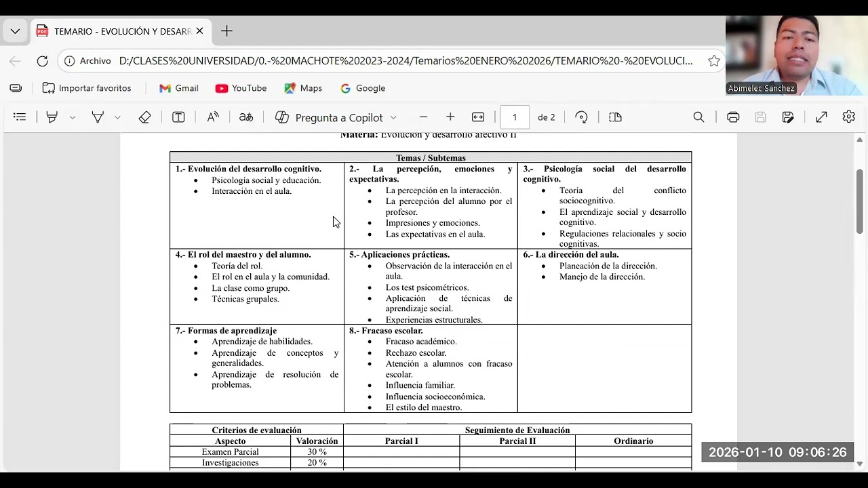The image size is (868, 488).
Task: Click '4.- El rol del maestro' heading
Action: coord(243,255)
